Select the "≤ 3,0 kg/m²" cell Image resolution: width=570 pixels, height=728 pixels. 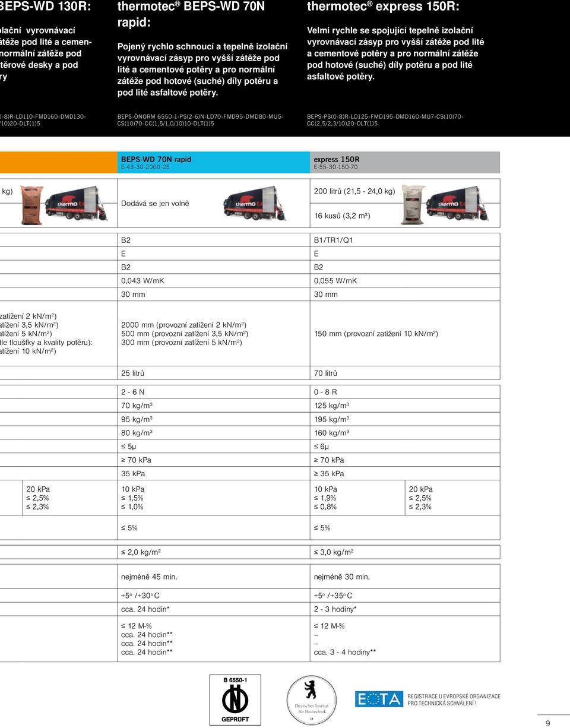click(334, 552)
